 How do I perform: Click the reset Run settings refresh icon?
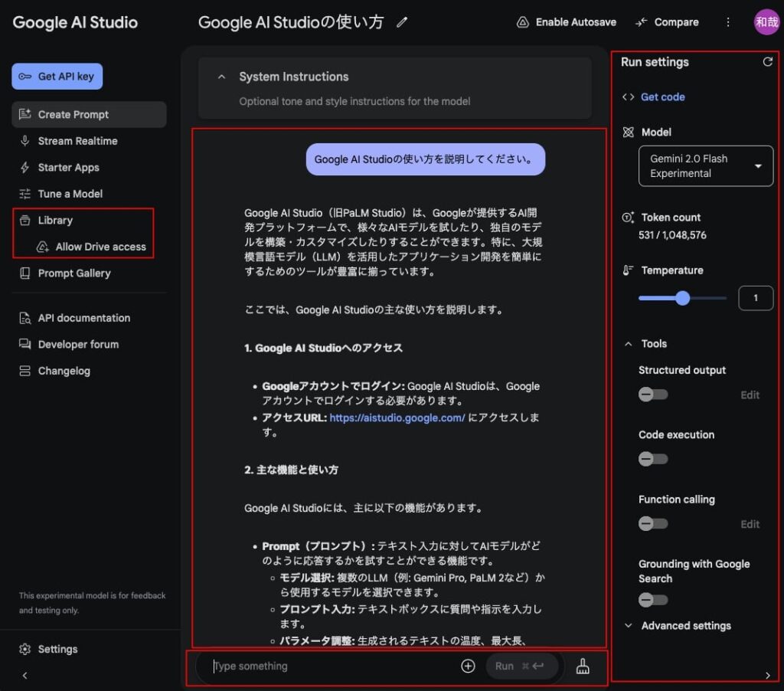click(x=767, y=62)
